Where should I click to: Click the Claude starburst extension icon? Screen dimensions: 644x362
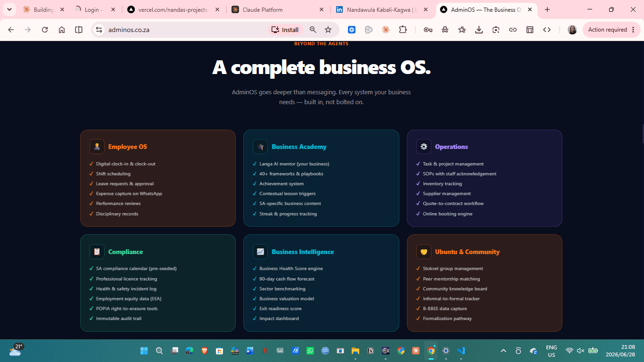[x=386, y=30]
